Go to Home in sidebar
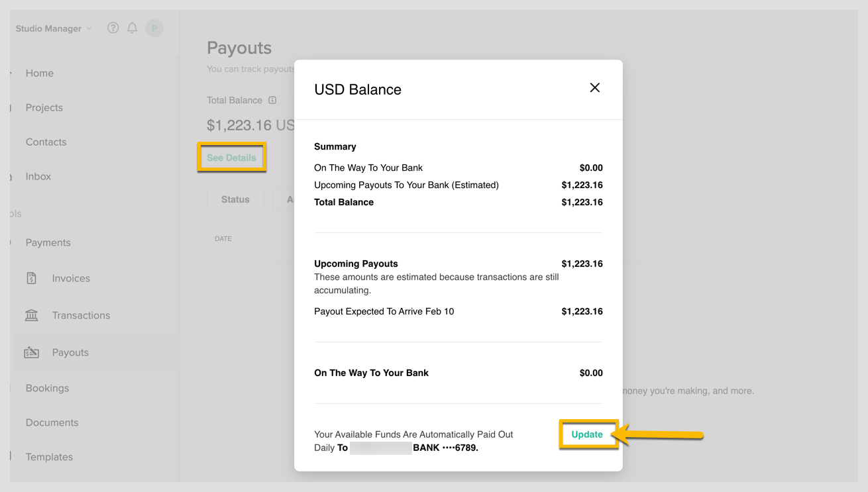This screenshot has width=868, height=492. pyautogui.click(x=40, y=73)
